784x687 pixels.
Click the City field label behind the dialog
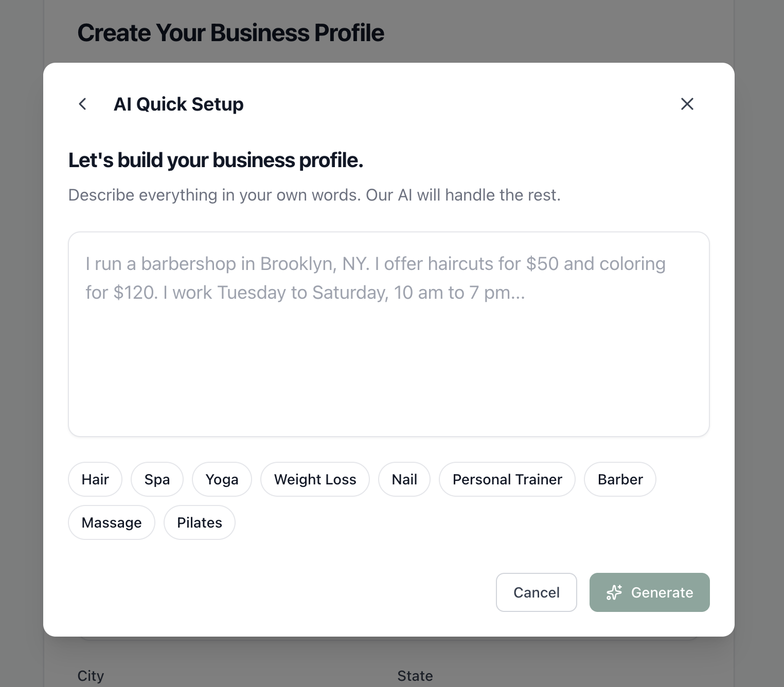pyautogui.click(x=91, y=676)
